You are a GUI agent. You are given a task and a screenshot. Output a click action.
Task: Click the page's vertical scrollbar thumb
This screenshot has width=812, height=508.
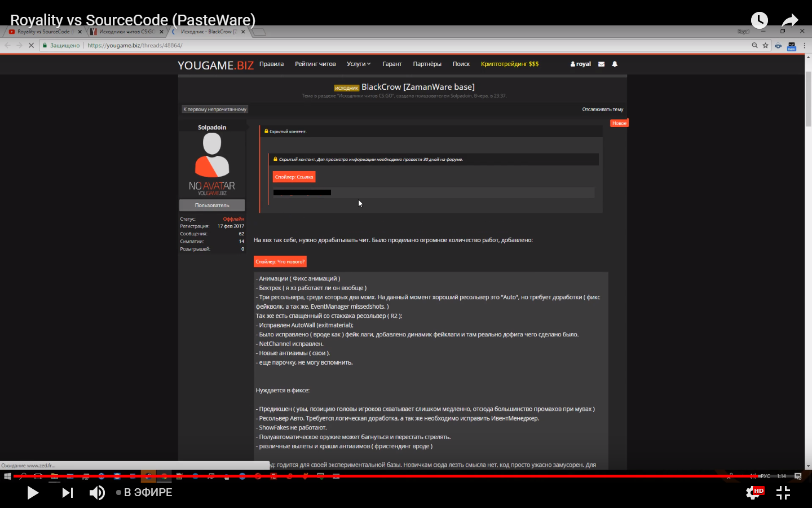click(x=808, y=99)
